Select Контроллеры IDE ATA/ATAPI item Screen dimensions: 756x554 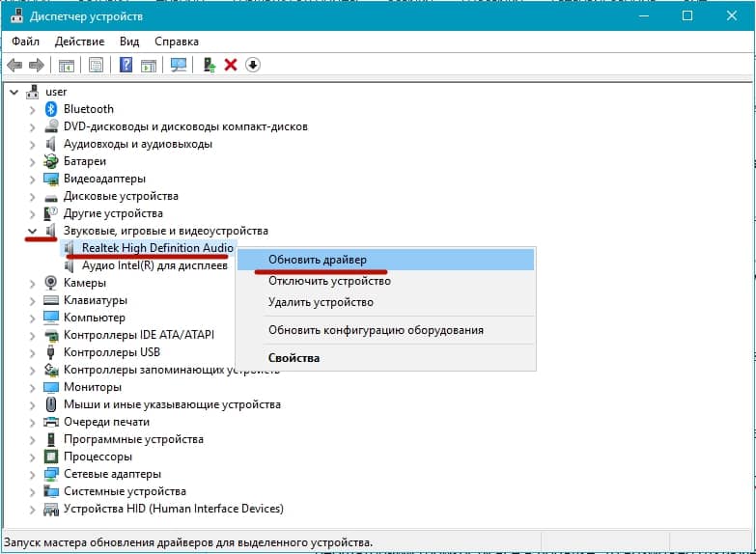pyautogui.click(x=139, y=335)
